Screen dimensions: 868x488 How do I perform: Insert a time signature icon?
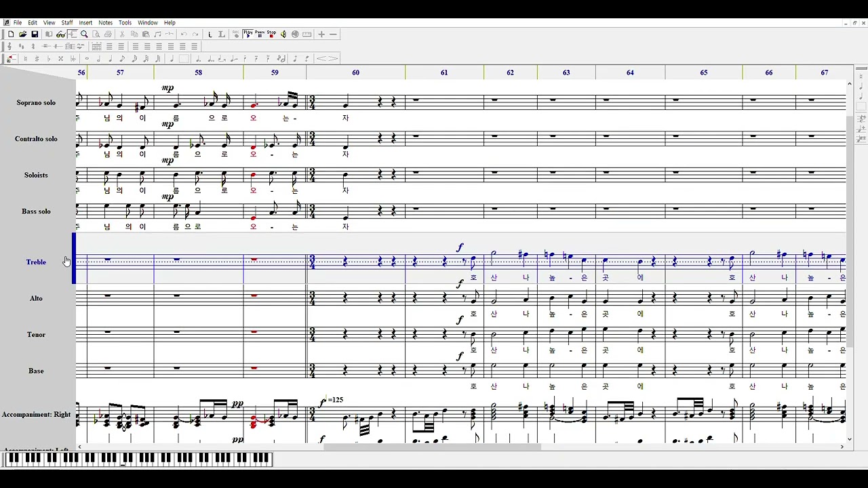click(x=33, y=46)
